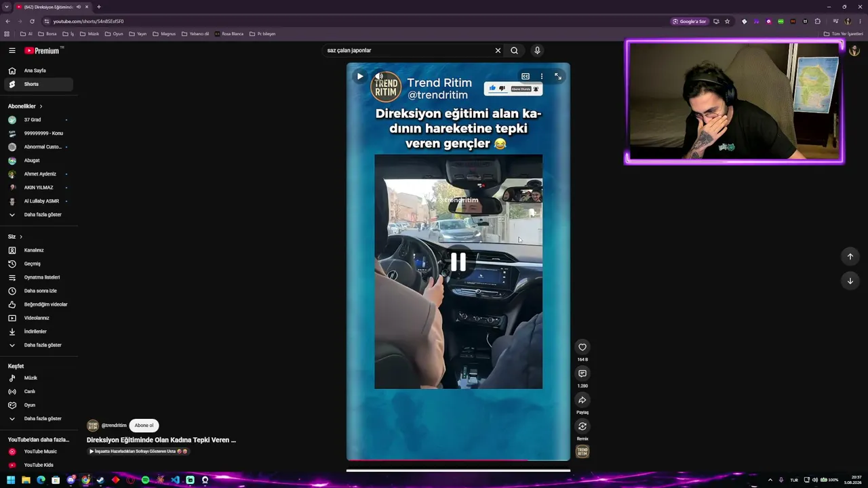Clear the search box text
The height and width of the screenshot is (488, 868).
click(498, 50)
